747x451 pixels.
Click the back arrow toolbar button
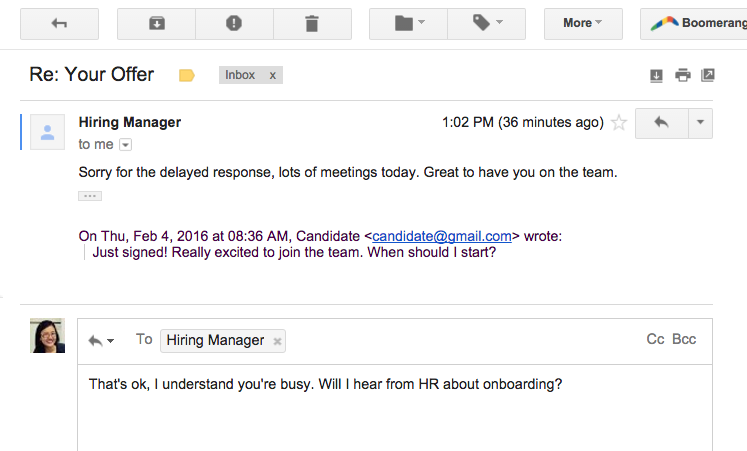tap(59, 23)
